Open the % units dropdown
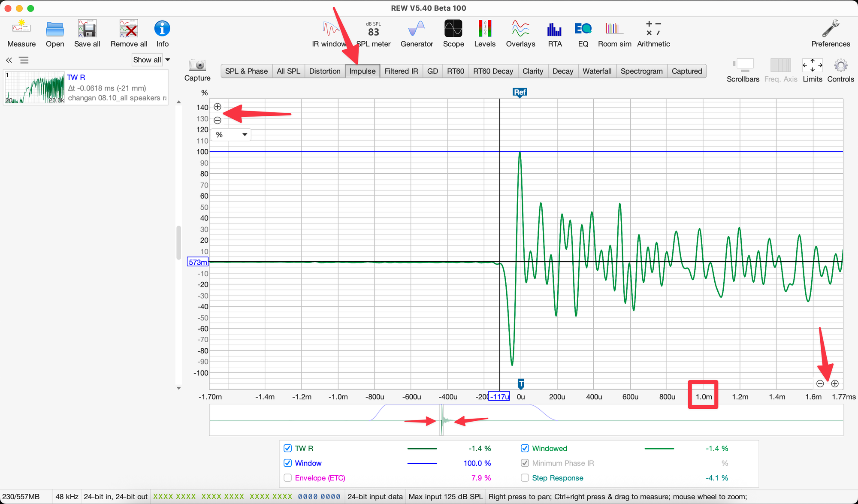Screen dimensions: 858x504 (232, 135)
